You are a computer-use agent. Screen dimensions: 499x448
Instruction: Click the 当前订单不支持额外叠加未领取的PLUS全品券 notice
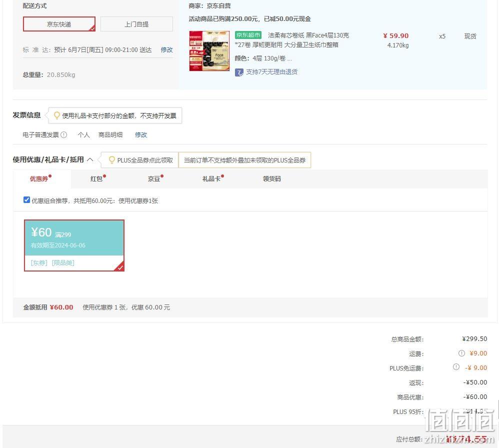coord(244,160)
